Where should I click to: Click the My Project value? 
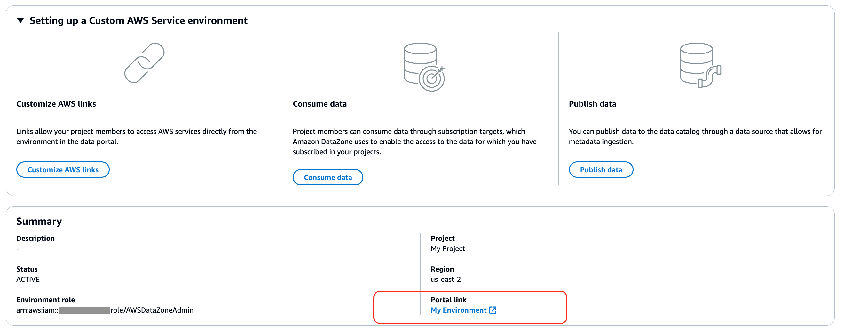tap(447, 249)
